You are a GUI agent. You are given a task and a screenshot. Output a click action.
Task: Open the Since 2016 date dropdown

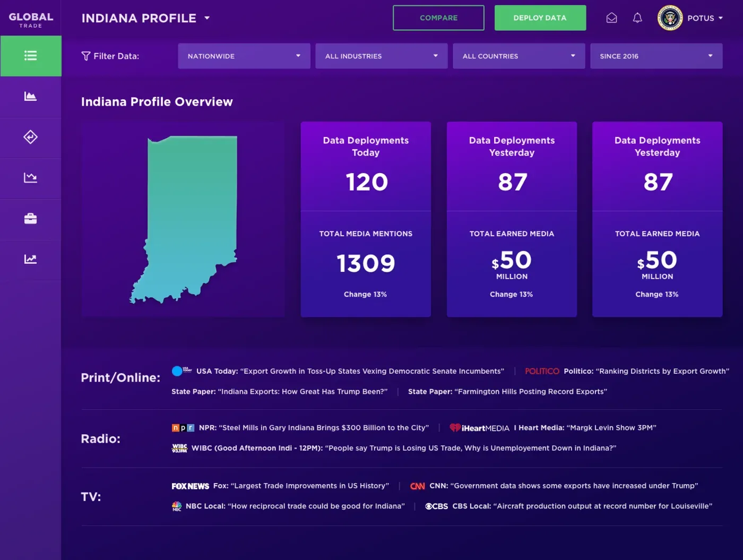[656, 56]
